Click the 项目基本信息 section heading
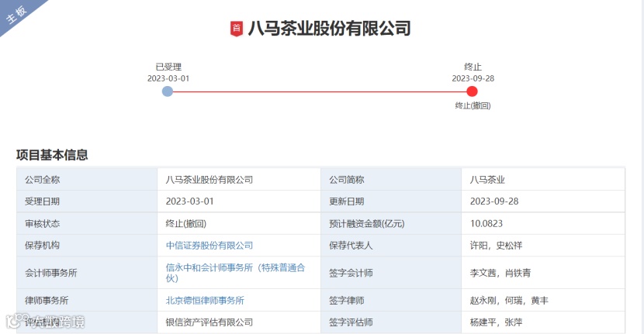The height and width of the screenshot is (334, 644). 52,155
